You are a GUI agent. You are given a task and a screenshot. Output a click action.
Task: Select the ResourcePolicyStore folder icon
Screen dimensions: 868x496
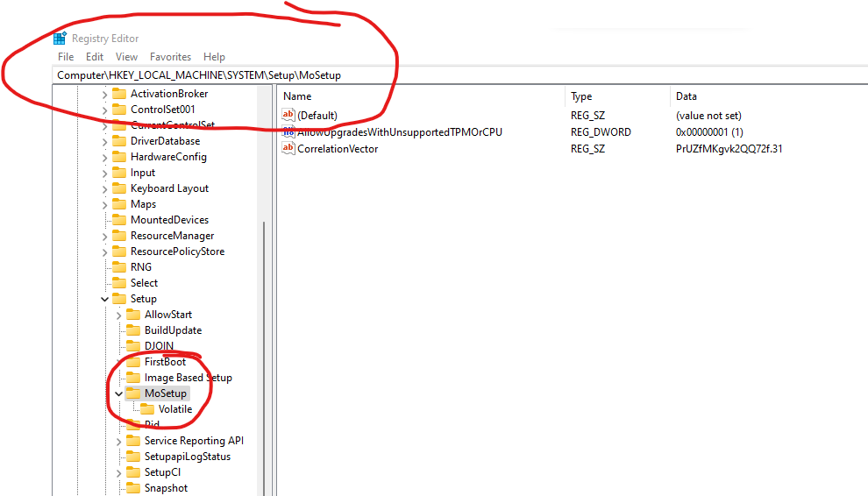click(119, 251)
